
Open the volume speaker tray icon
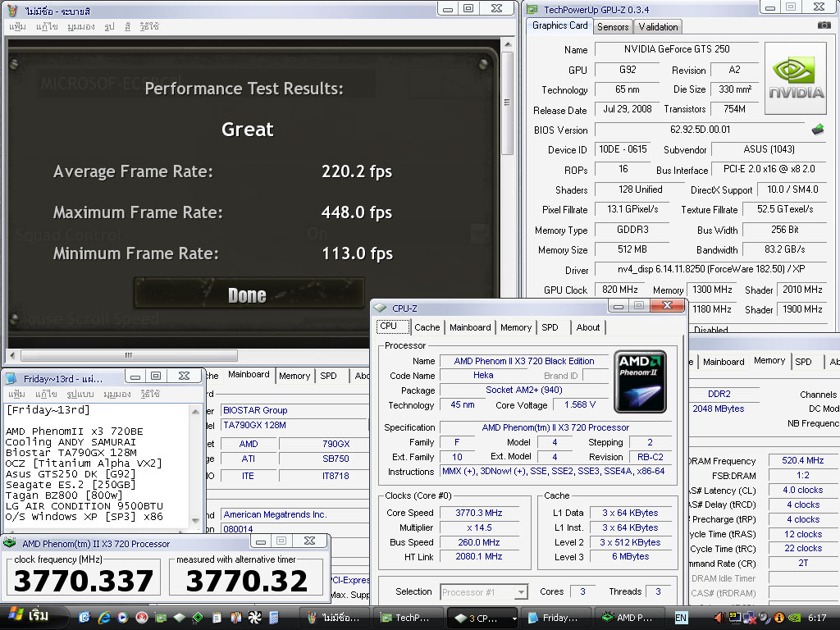point(720,618)
